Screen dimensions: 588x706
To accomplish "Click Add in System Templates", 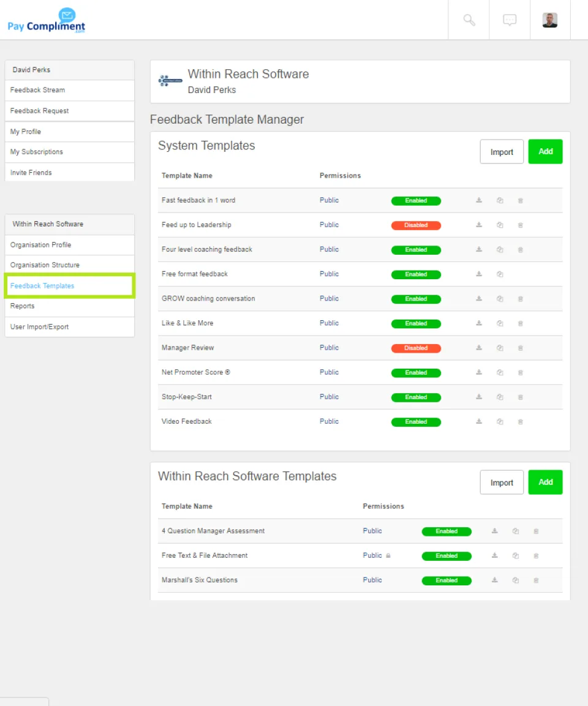I will [x=545, y=152].
